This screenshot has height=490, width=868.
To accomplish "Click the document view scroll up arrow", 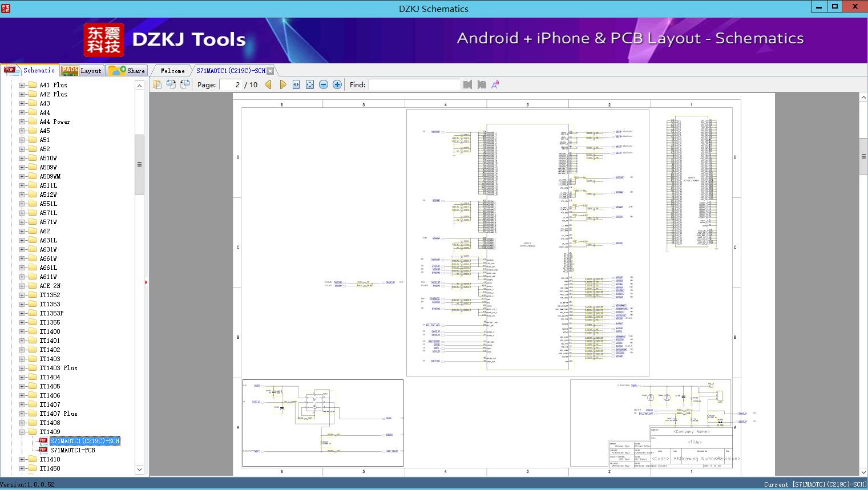I will [863, 98].
